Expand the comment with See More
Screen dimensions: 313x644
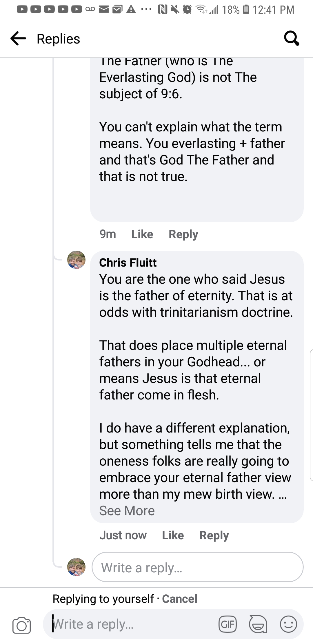127,511
